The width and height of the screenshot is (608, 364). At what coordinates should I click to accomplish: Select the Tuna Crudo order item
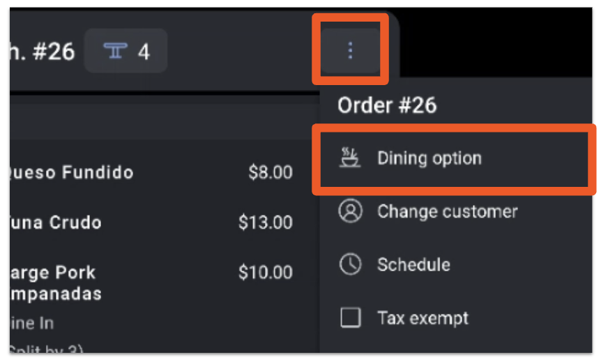[54, 223]
